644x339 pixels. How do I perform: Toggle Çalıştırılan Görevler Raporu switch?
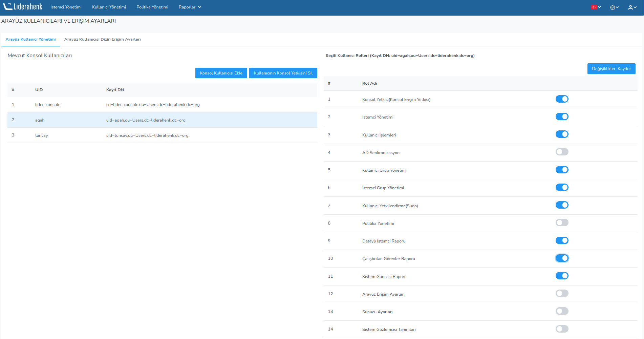562,258
